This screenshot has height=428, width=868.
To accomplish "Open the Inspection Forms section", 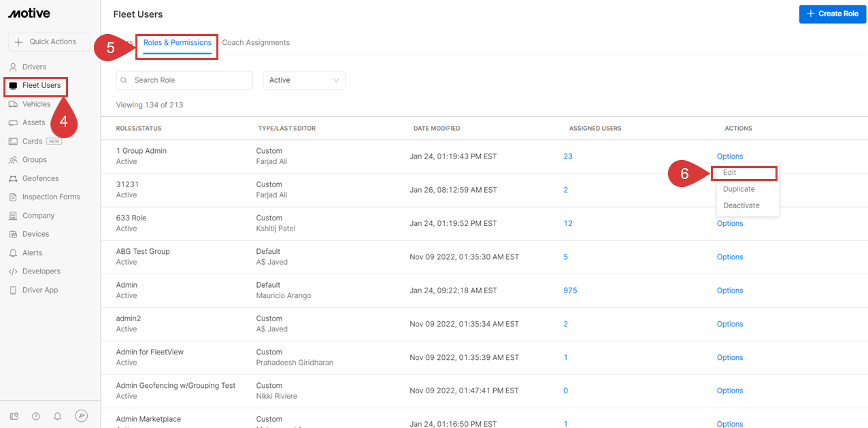I will pos(49,197).
